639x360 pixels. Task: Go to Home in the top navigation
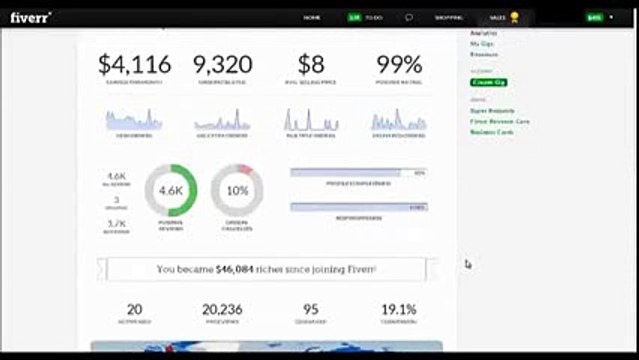pos(312,18)
